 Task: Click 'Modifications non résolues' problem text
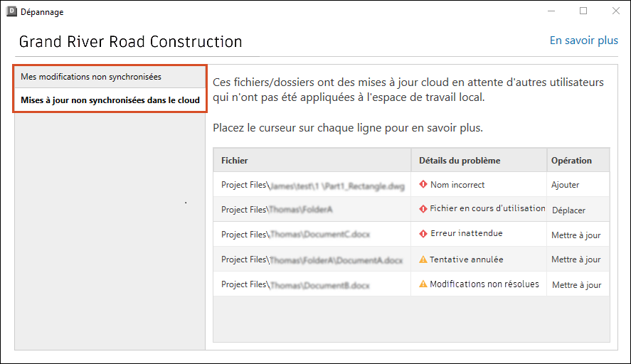coord(484,284)
